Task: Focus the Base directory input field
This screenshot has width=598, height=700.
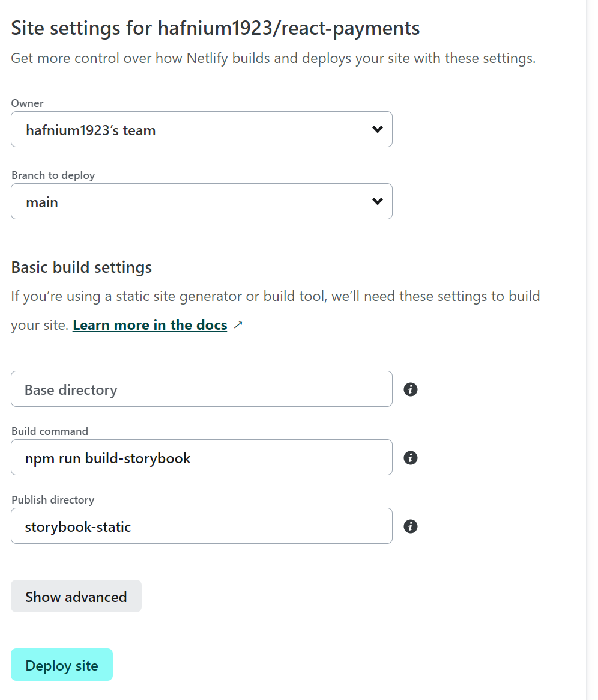Action: pos(201,389)
